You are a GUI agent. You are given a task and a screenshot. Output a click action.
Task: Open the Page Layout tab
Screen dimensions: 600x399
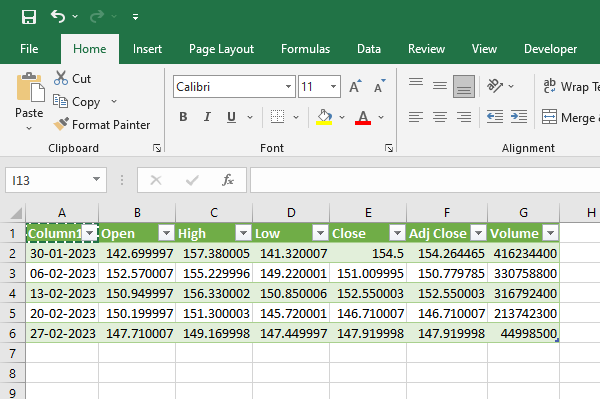(221, 49)
